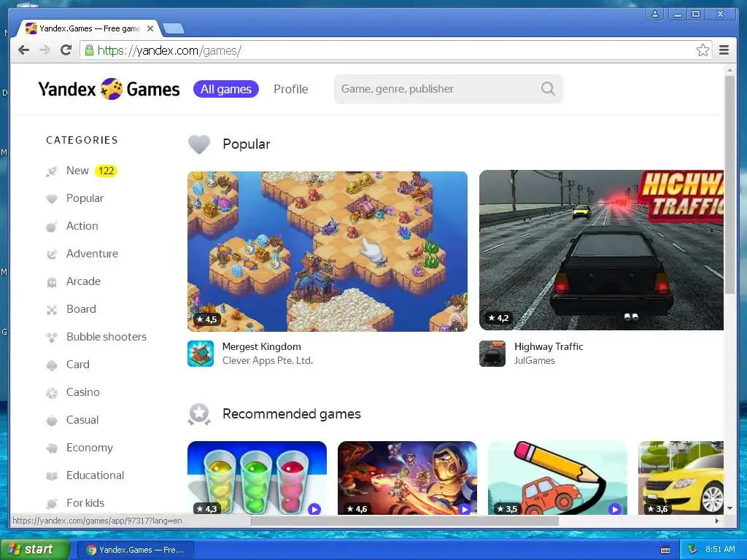Open the space shooter game rated 4,6

407,478
